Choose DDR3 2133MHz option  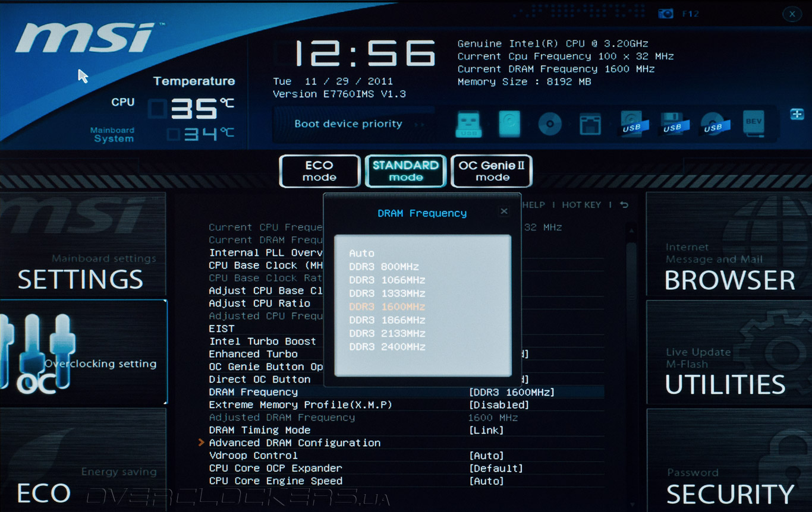(387, 334)
